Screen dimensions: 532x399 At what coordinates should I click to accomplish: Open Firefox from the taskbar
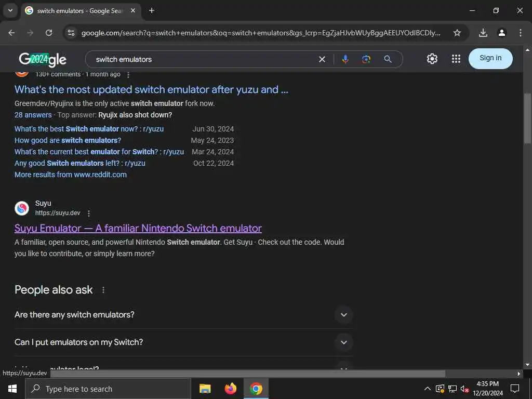pos(230,389)
